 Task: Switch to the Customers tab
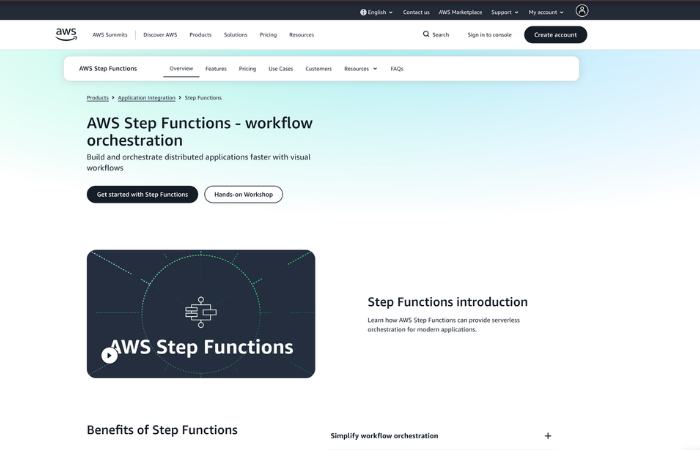[x=319, y=69]
